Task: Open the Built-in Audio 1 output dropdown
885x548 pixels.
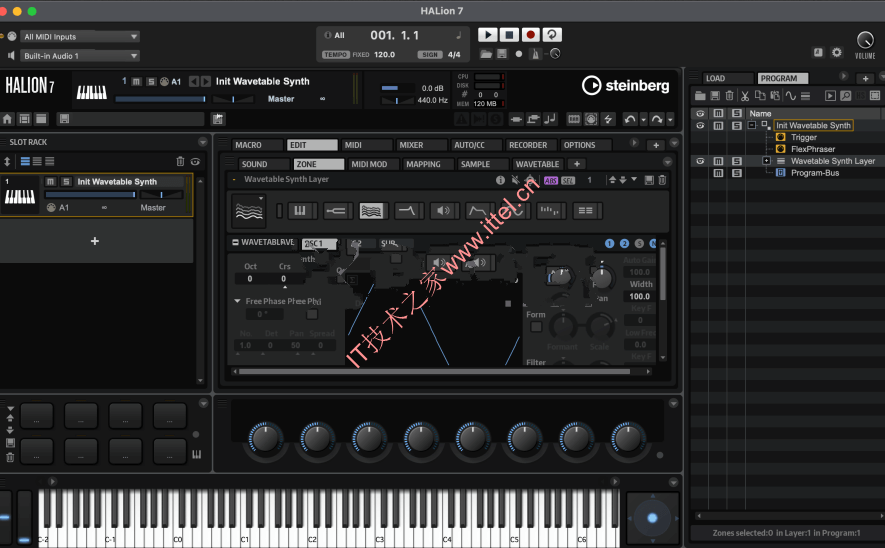Action: click(x=80, y=56)
